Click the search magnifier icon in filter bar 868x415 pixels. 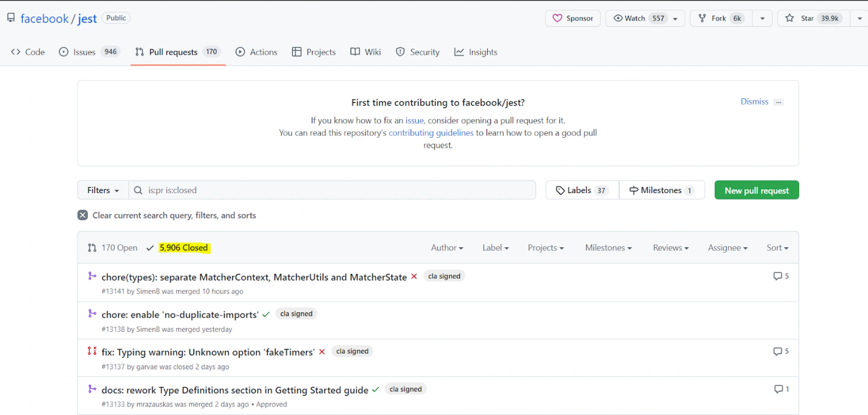click(x=138, y=190)
